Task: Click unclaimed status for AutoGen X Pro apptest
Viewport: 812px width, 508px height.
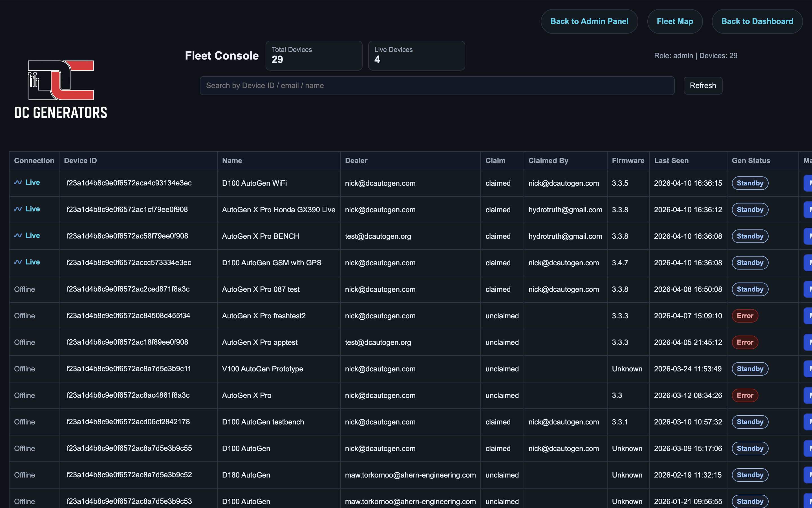Action: click(502, 342)
